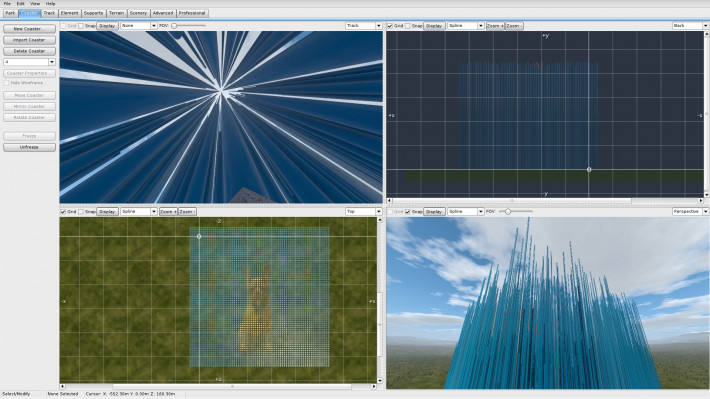Screen dimensions: 710x399
Task: Switch to the Supports tab
Action: 93,13
